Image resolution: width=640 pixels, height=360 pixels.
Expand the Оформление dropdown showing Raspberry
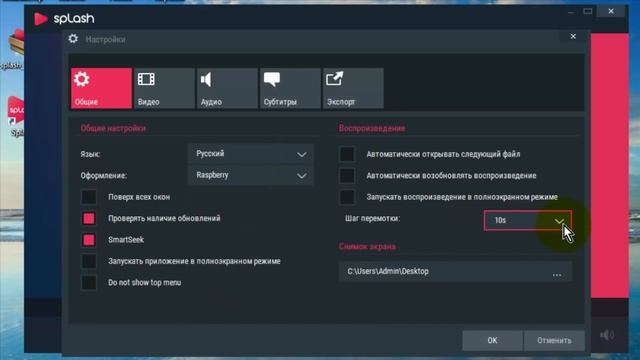[251, 175]
